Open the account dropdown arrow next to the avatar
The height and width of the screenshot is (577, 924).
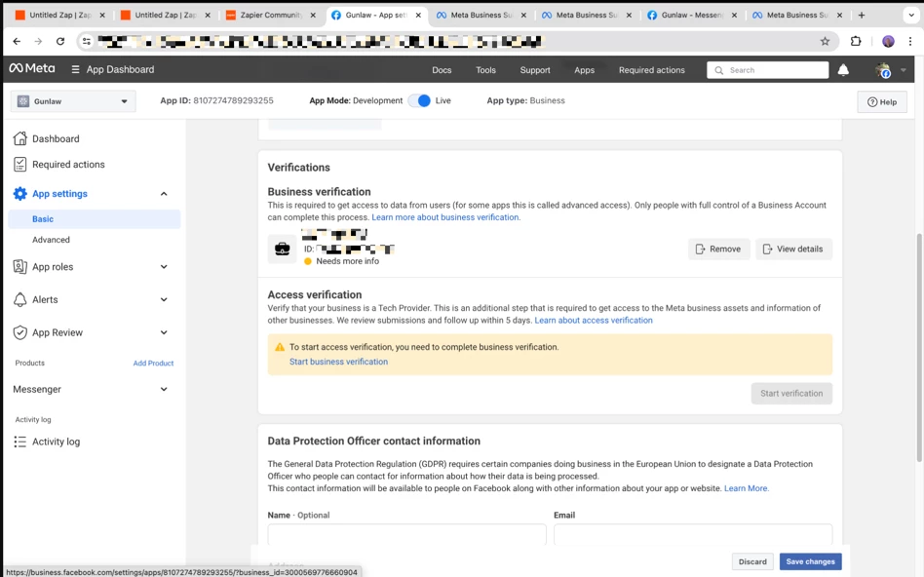tap(904, 70)
